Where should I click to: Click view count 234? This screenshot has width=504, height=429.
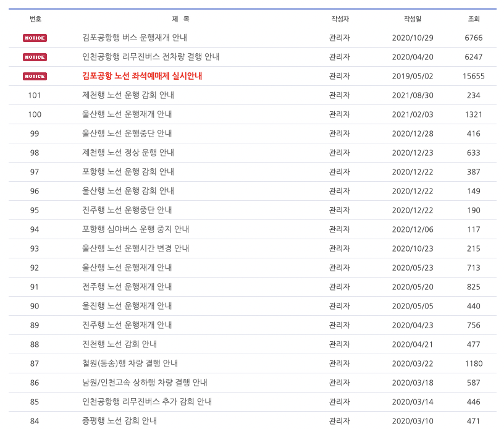coord(474,96)
